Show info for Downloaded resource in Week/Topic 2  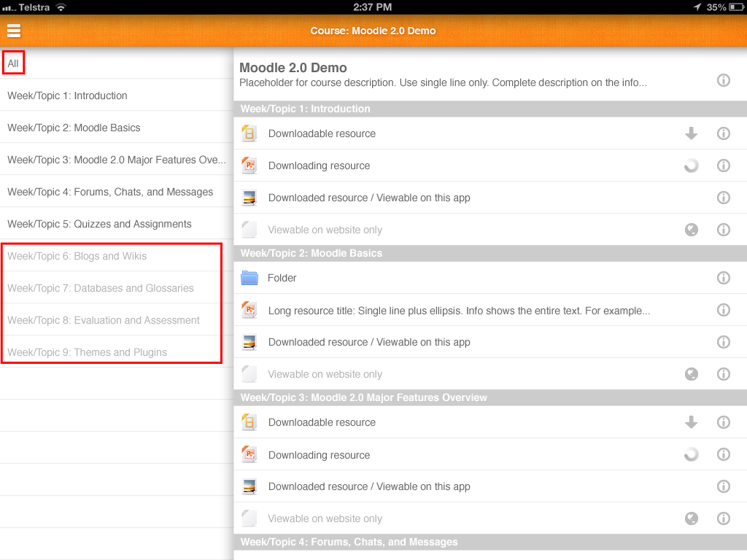(x=723, y=342)
